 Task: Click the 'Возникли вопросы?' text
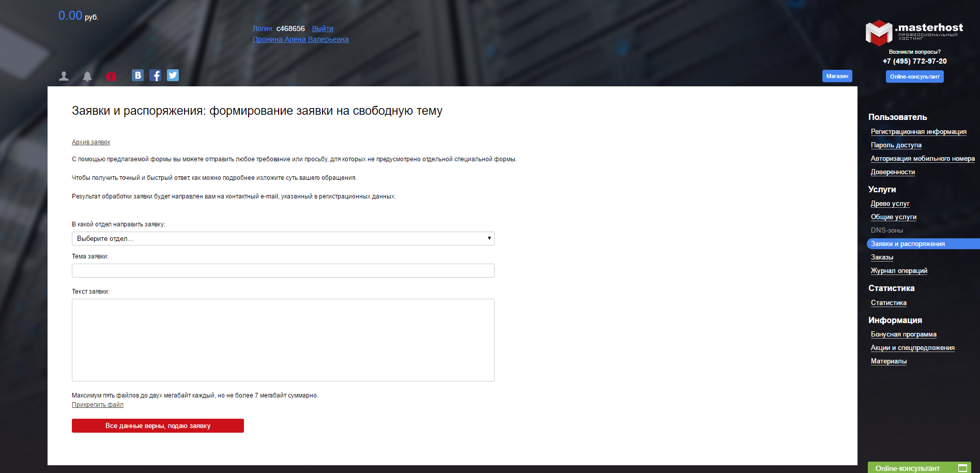915,52
